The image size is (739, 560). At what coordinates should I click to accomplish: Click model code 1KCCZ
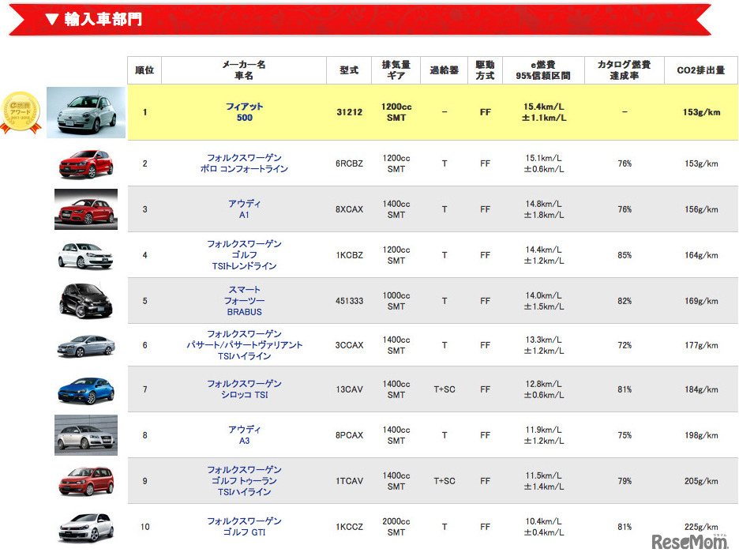[349, 527]
